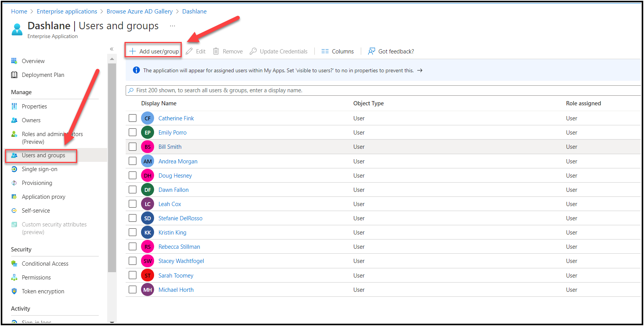Check the box for Rebecca Stillman
Viewport: 644px width, 326px height.
coord(133,246)
